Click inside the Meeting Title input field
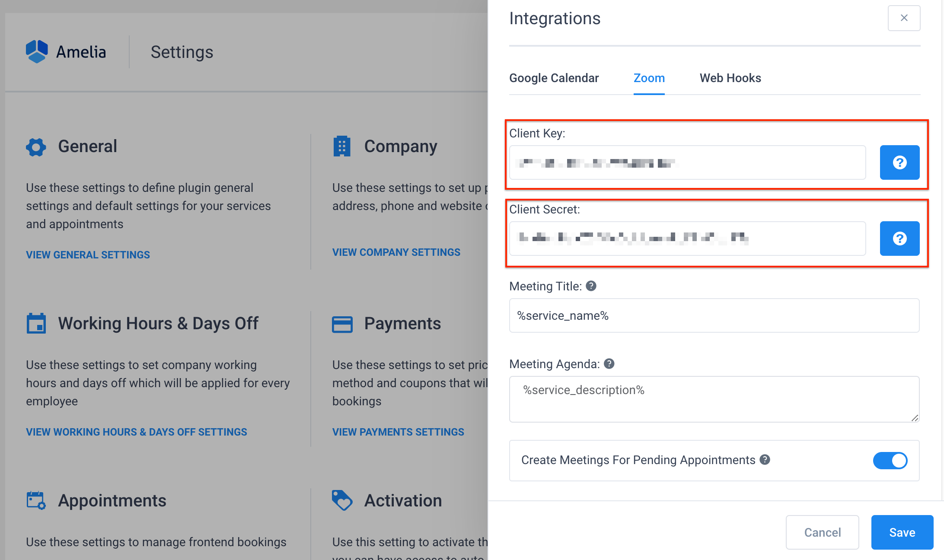Viewport: 944px width, 560px height. pyautogui.click(x=713, y=315)
